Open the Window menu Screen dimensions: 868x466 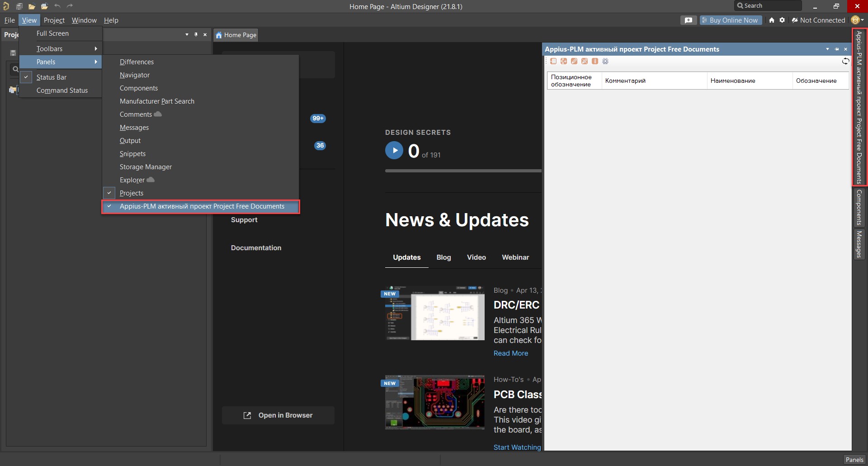point(84,20)
